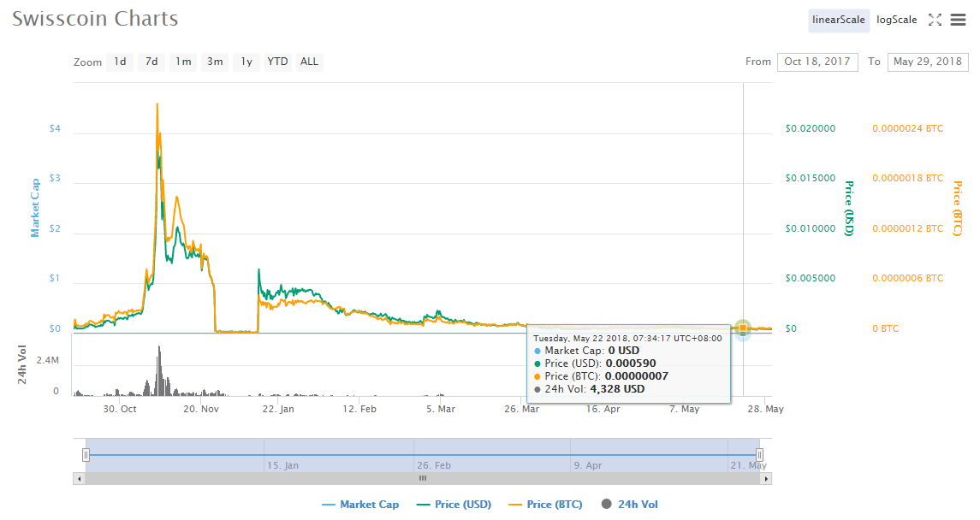
Task: Click the Swisscoin Charts title
Action: [95, 19]
